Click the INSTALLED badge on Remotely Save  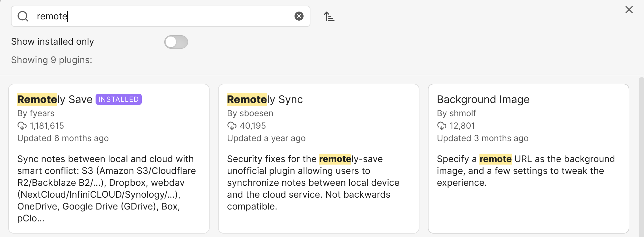click(x=119, y=99)
